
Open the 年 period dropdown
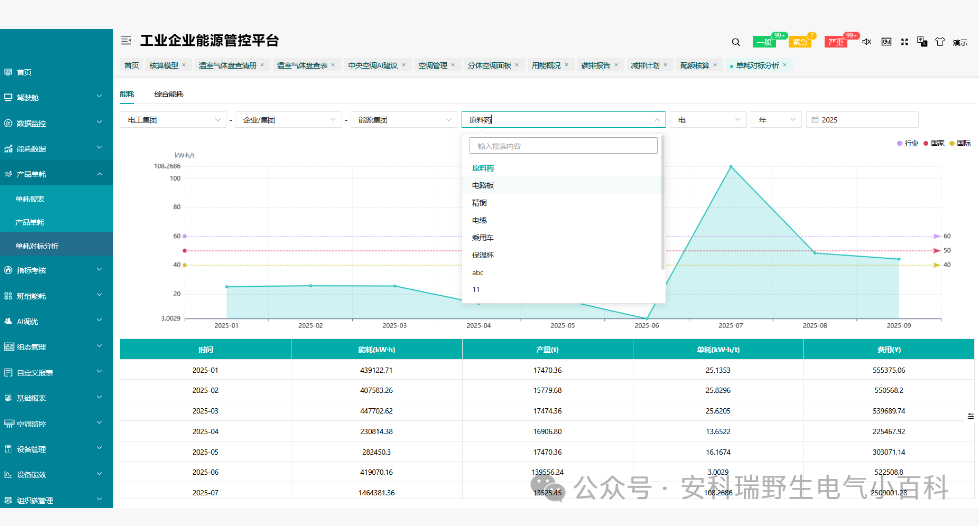click(776, 120)
